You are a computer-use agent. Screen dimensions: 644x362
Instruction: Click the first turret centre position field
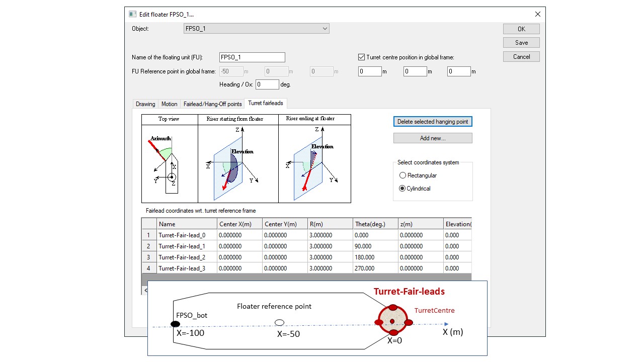pos(370,71)
